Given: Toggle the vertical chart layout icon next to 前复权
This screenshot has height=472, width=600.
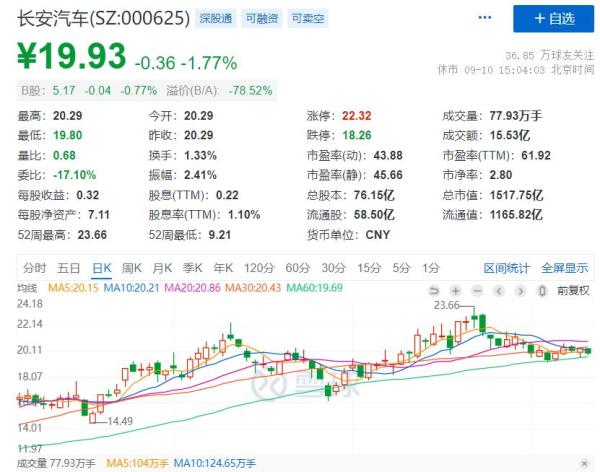Looking at the screenshot, I should 542,291.
